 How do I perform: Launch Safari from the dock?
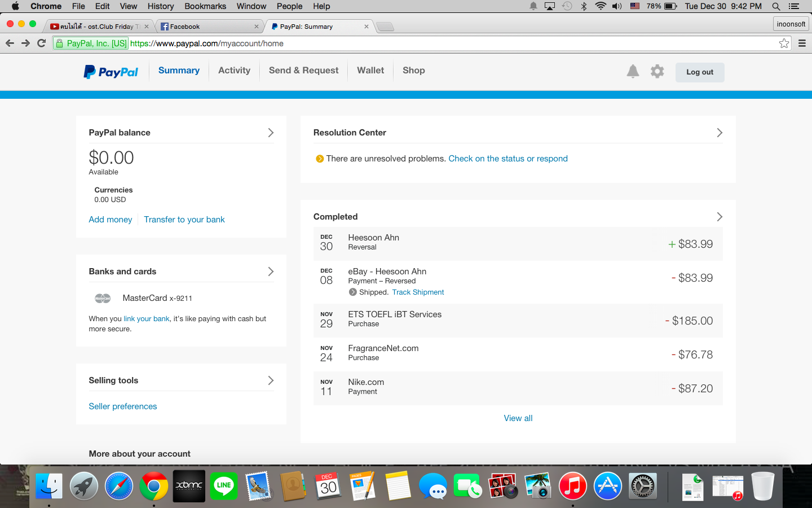(x=119, y=486)
